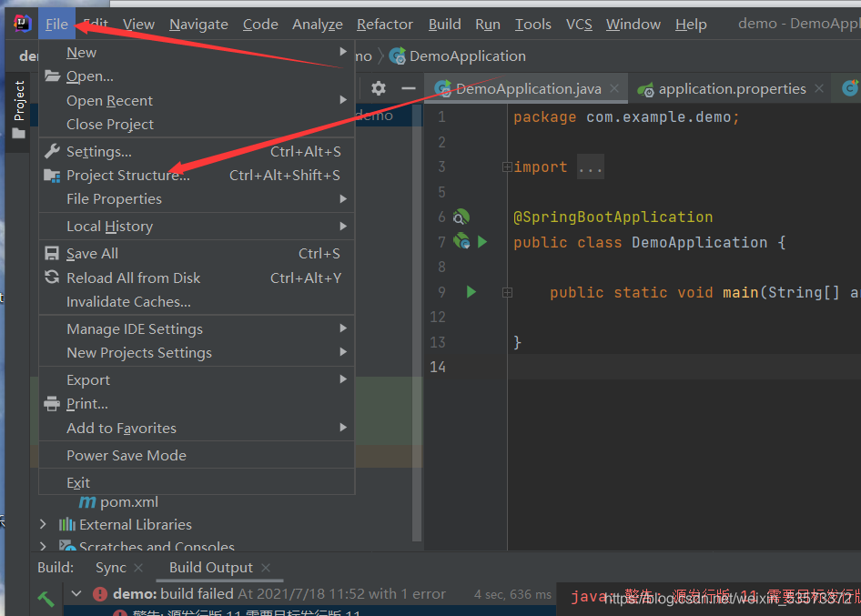This screenshot has width=861, height=616.
Task: Click the Save All floppy icon
Action: (x=52, y=253)
